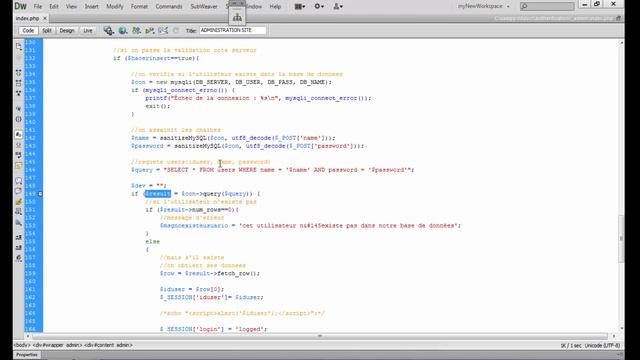
Task: Open the Insert menu
Action: point(91,7)
